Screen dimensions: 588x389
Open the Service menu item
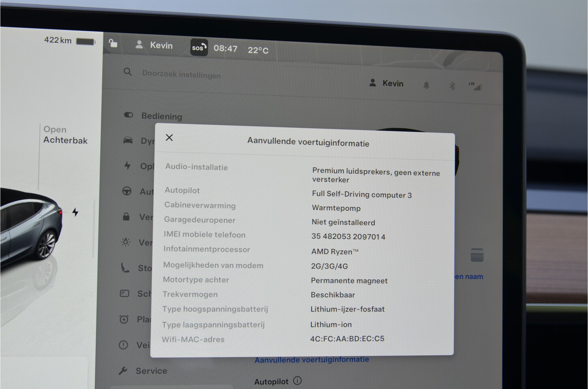(x=143, y=370)
